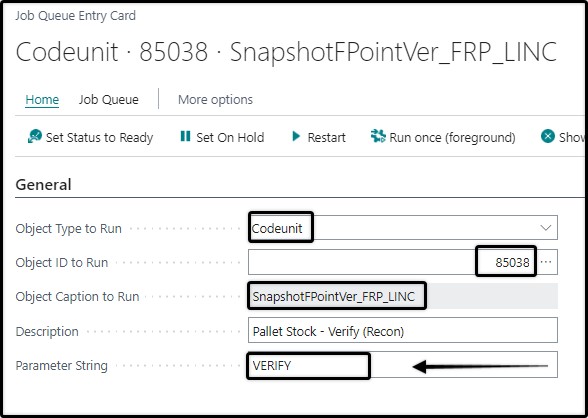Image resolution: width=588 pixels, height=418 pixels.
Task: Click the Description field with Pallet Stock text
Action: pyautogui.click(x=403, y=330)
